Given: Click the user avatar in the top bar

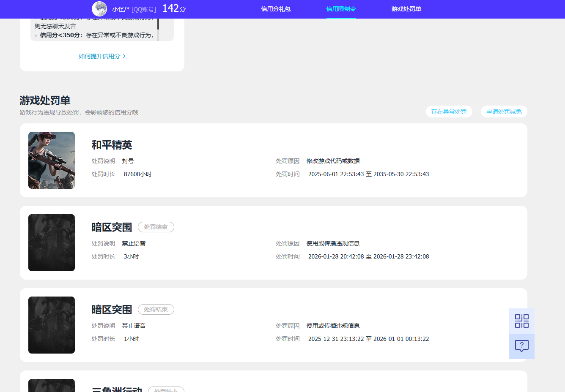Looking at the screenshot, I should click(x=99, y=9).
